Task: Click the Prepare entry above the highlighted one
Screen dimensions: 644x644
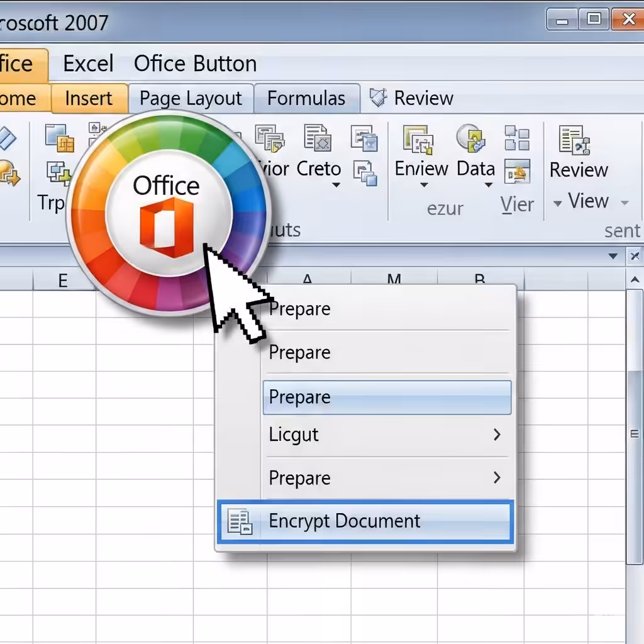Action: point(387,352)
